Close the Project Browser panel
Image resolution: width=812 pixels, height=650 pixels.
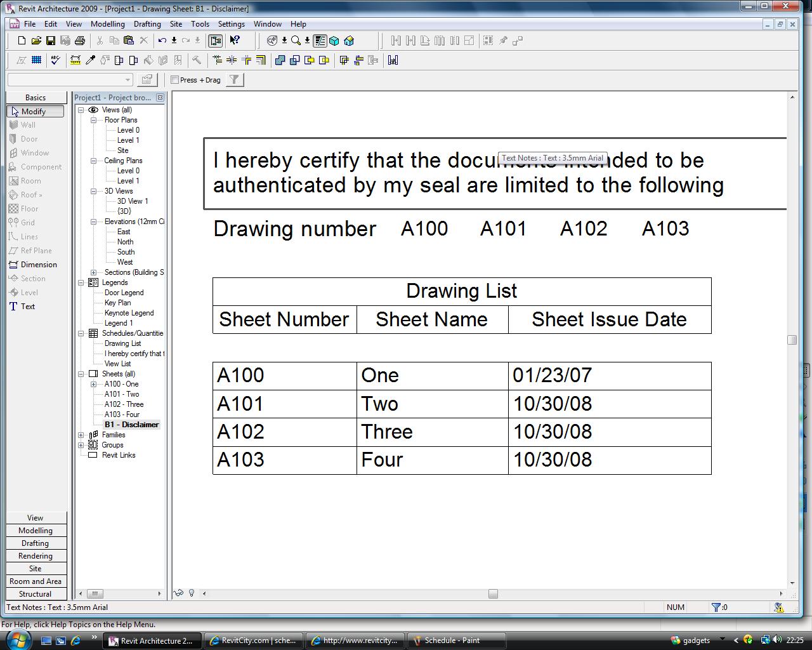[x=160, y=98]
